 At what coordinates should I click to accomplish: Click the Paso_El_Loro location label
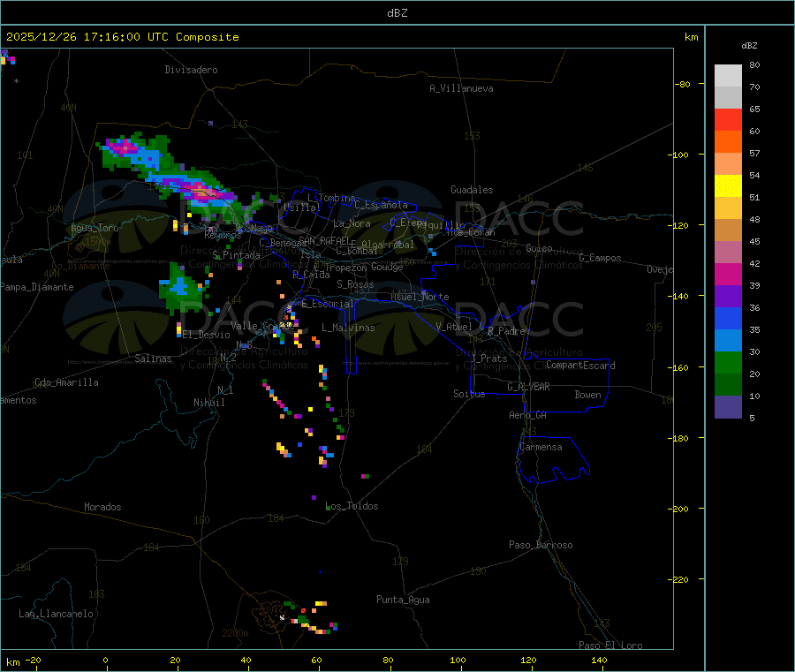tap(610, 646)
